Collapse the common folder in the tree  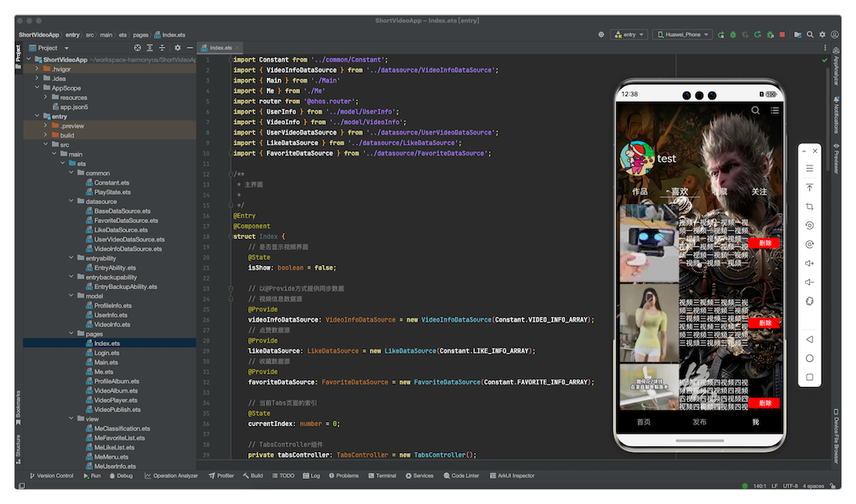click(71, 173)
